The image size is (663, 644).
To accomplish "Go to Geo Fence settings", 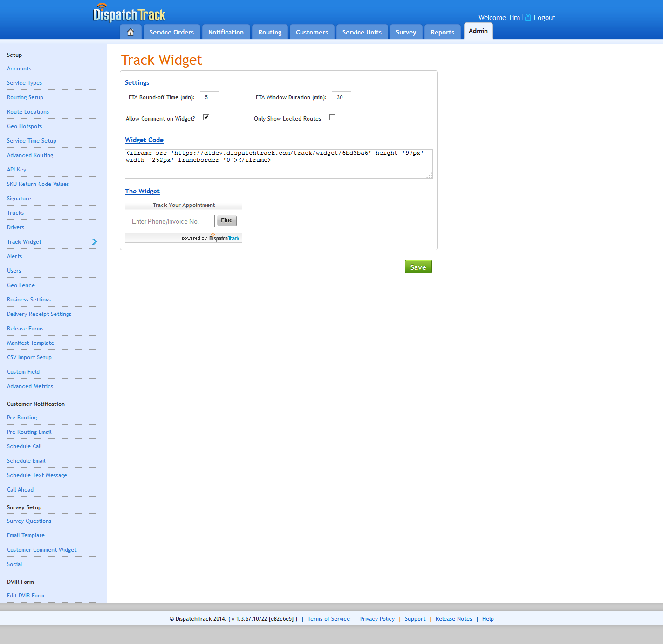I will tap(21, 285).
